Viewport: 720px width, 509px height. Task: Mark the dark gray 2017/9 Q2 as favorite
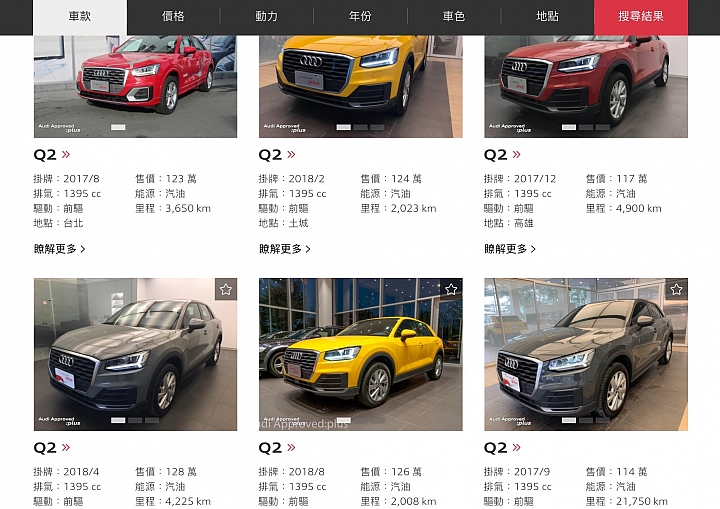point(676,289)
